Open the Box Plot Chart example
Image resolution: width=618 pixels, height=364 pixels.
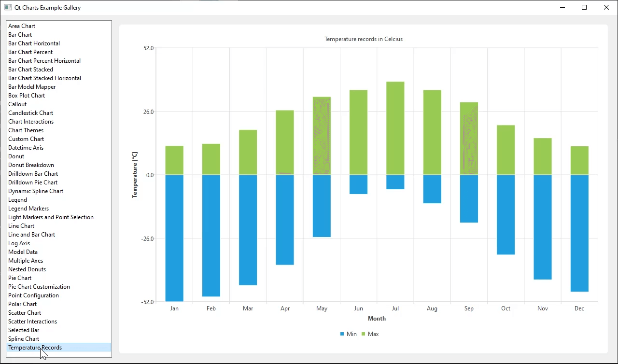click(27, 95)
